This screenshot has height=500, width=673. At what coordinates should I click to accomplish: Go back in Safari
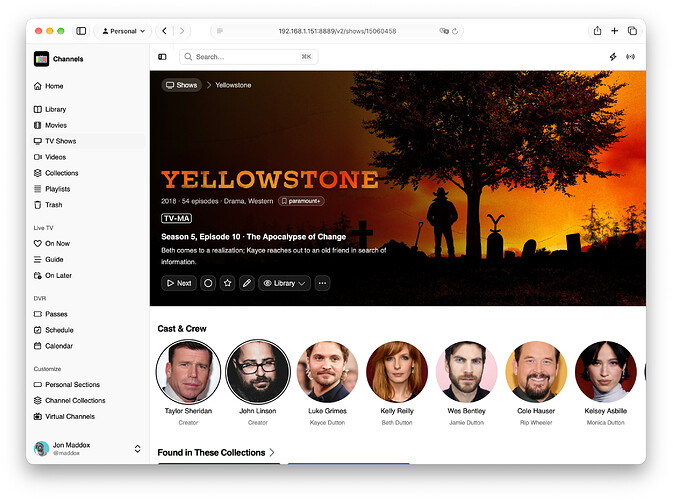[x=164, y=31]
